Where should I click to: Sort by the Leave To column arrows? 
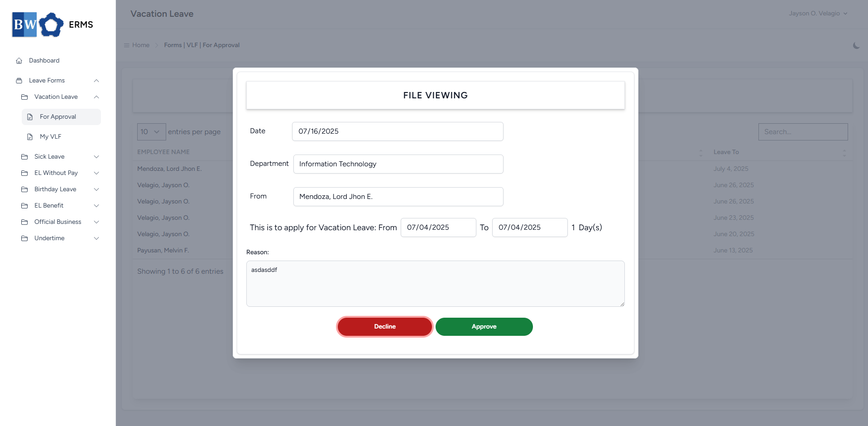(844, 153)
